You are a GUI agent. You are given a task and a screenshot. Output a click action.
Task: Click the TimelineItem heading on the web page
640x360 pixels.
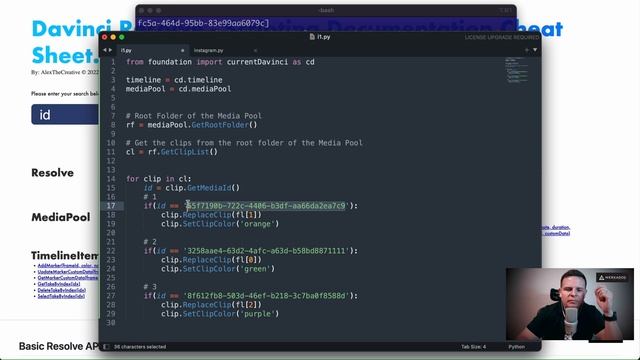coord(65,256)
